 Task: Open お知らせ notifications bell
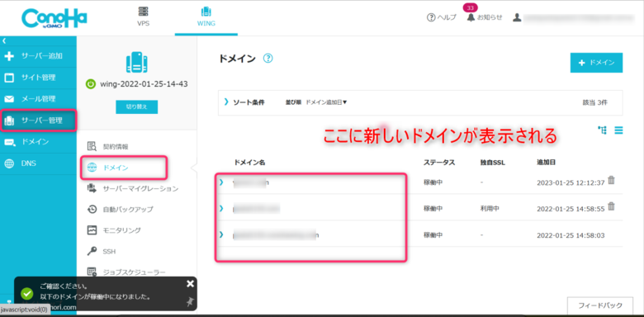[x=485, y=17]
